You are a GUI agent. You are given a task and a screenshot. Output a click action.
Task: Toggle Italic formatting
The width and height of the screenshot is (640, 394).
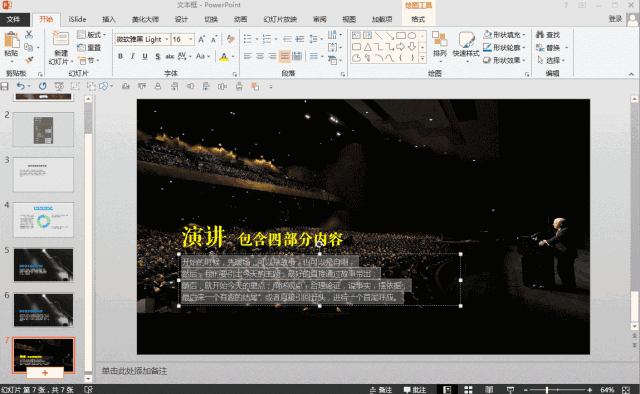(133, 56)
